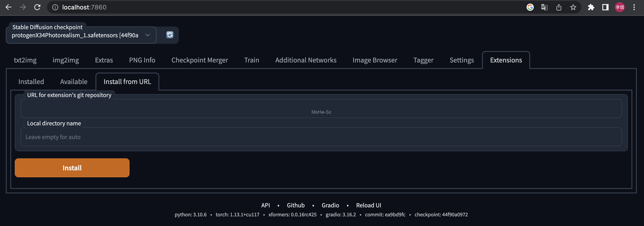Viewport: 644px width, 226px height.
Task: Open Chrome three-dot menu
Action: [x=634, y=7]
